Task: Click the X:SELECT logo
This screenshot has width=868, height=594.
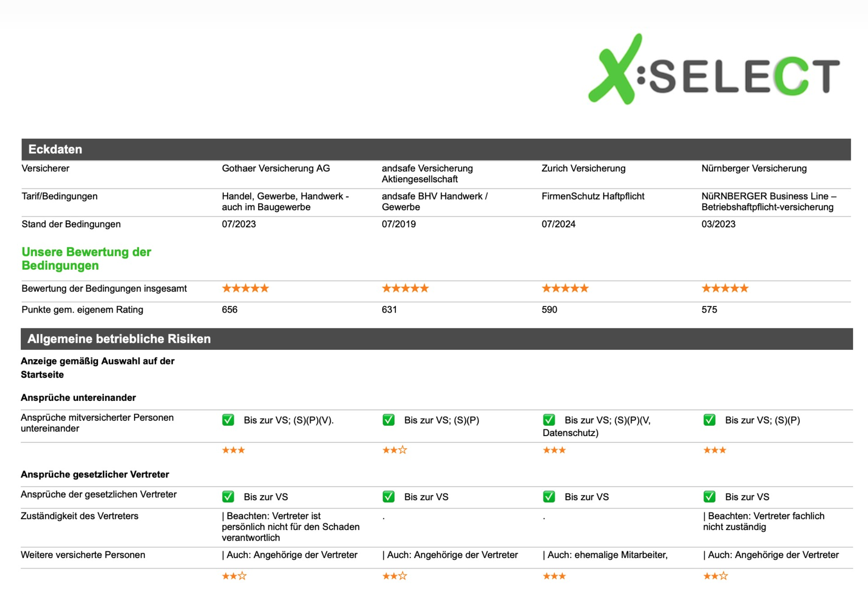Action: pos(714,69)
